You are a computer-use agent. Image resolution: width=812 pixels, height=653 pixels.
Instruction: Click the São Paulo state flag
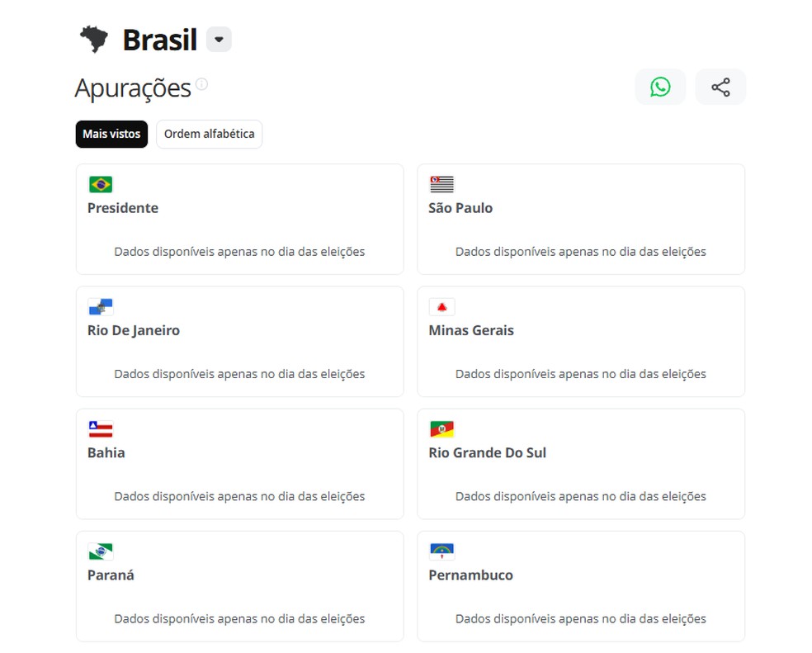(441, 184)
